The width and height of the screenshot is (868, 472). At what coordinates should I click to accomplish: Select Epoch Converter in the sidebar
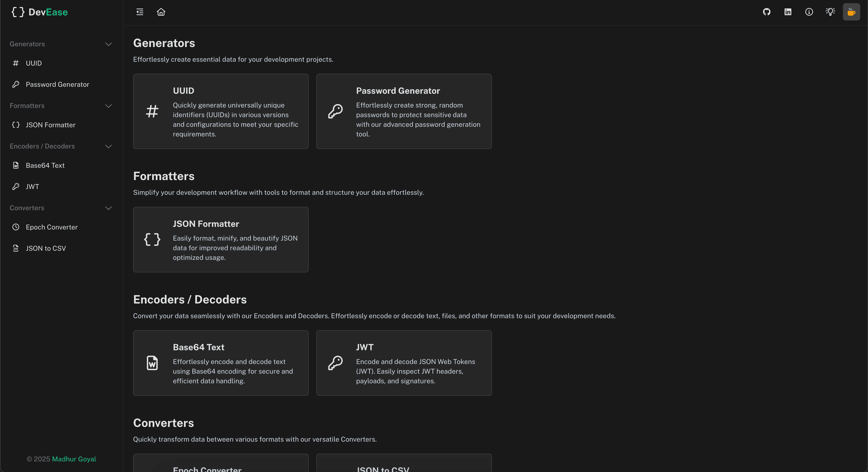point(52,227)
